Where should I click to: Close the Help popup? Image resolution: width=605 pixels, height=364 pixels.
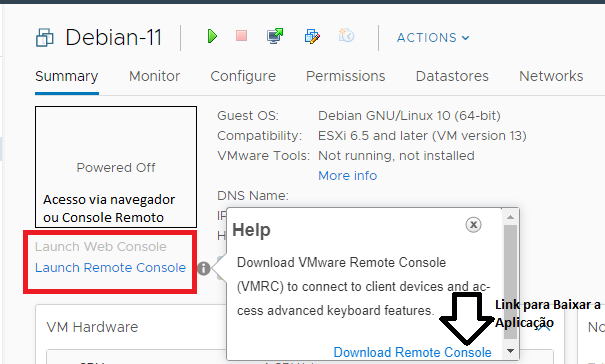pyautogui.click(x=473, y=224)
